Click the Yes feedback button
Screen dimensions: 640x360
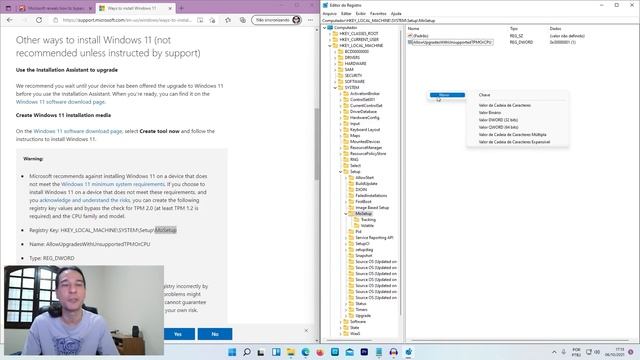178,334
